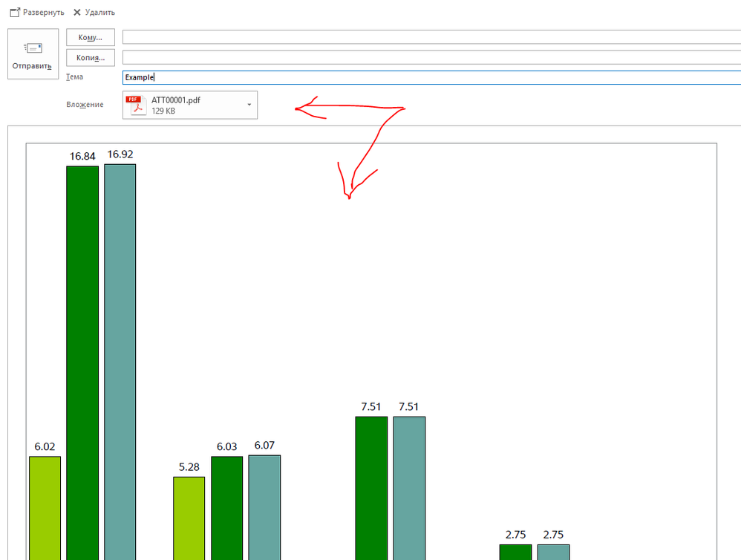Click the lime bar labeled 6.02
The height and width of the screenshot is (560, 741).
point(45,508)
